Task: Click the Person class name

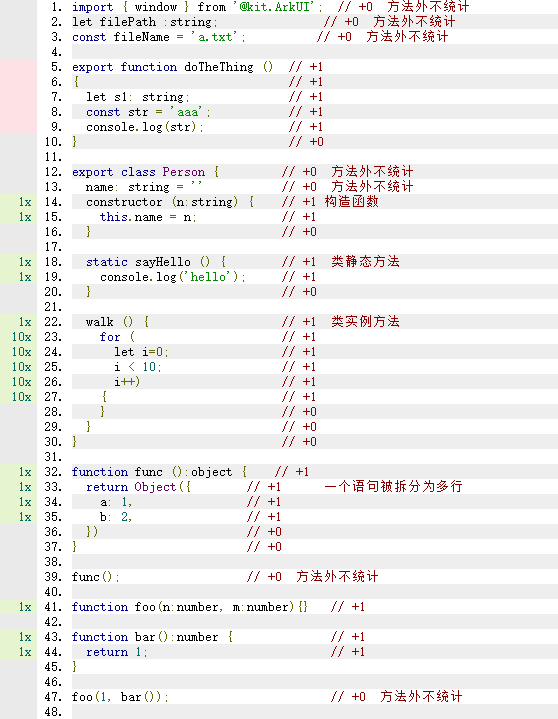Action: point(183,172)
